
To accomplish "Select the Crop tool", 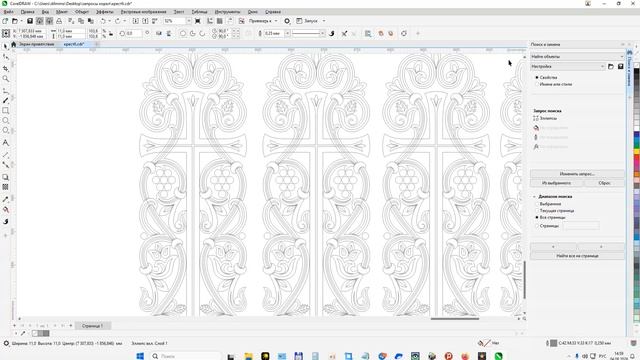I will 5,68.
